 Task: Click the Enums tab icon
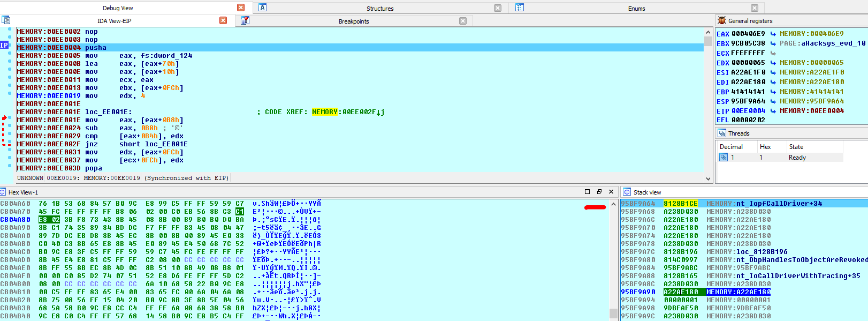pyautogui.click(x=520, y=8)
